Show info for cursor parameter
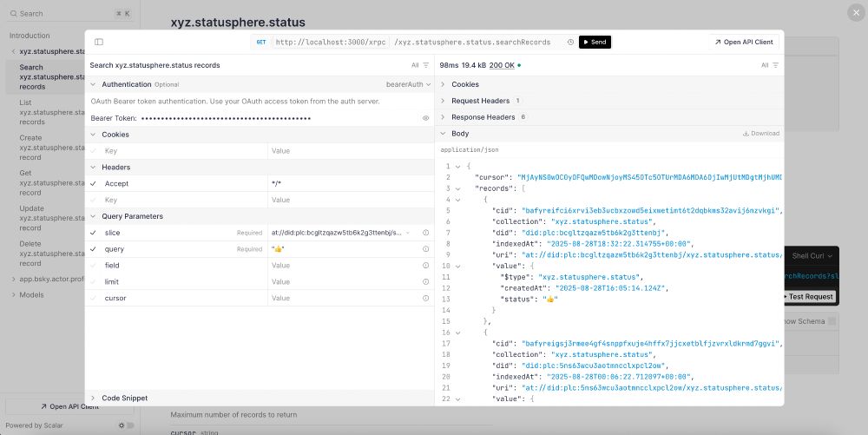 pos(425,299)
